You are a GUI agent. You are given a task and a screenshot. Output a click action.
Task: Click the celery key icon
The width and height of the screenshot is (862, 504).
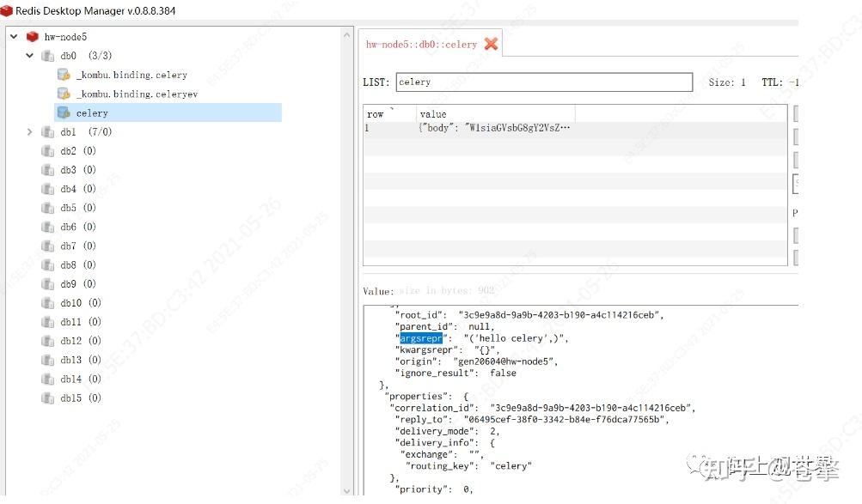coord(64,113)
